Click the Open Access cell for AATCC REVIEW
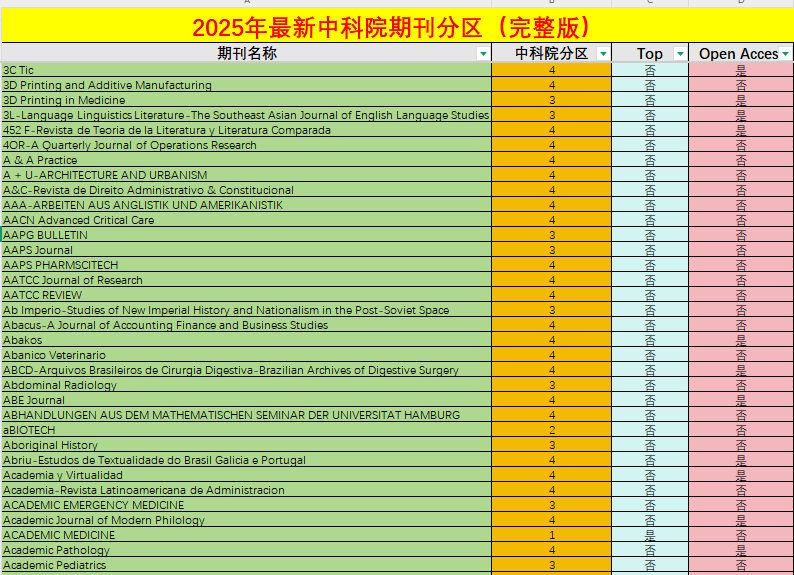The image size is (794, 575). click(741, 295)
